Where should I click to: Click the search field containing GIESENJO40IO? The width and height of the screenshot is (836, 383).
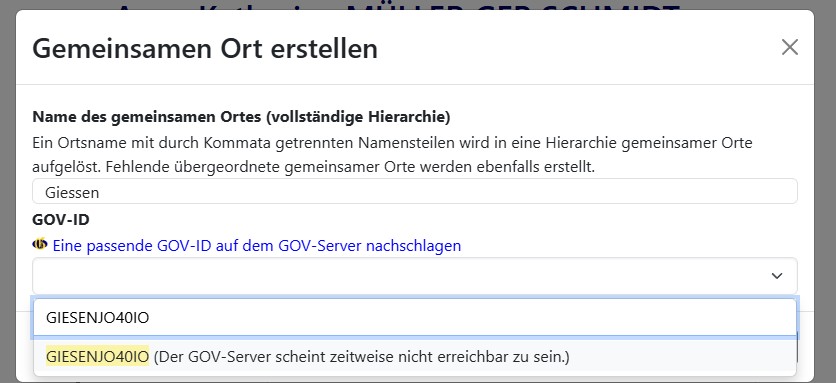pyautogui.click(x=415, y=317)
